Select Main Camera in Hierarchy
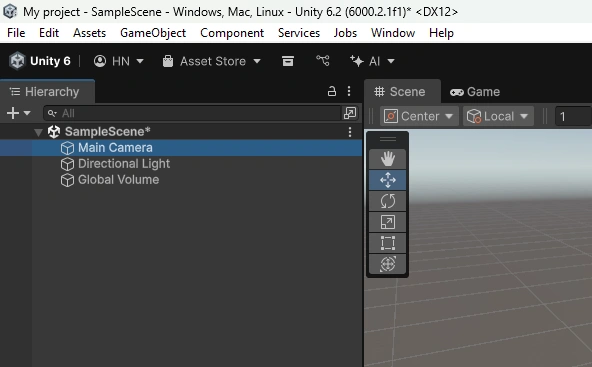 click(x=181, y=148)
